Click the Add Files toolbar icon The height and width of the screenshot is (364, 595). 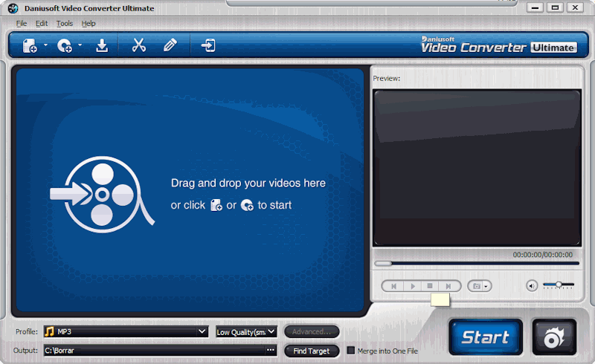click(x=30, y=45)
